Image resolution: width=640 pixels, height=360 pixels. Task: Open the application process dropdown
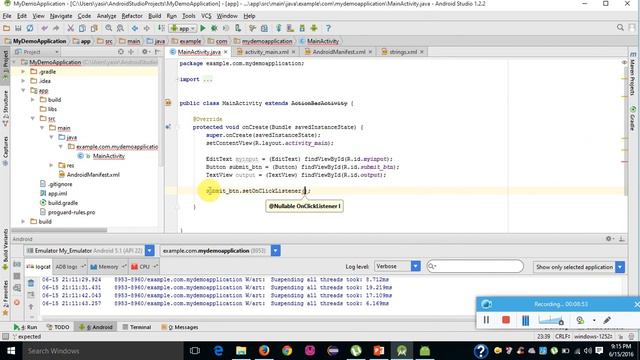tap(276, 251)
